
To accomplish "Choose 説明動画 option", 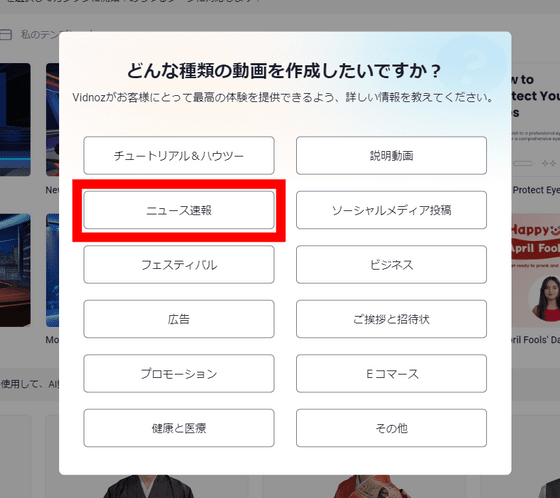I will coord(391,155).
